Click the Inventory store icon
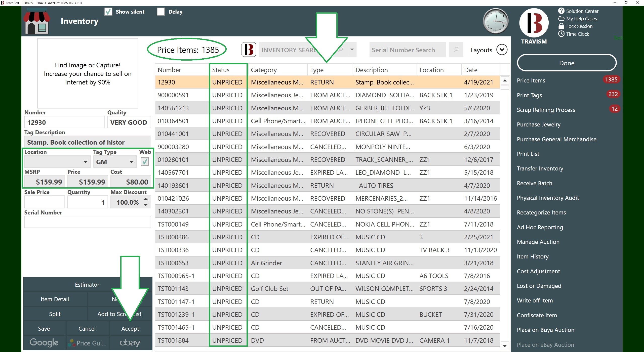This screenshot has height=352, width=644. pyautogui.click(x=37, y=21)
